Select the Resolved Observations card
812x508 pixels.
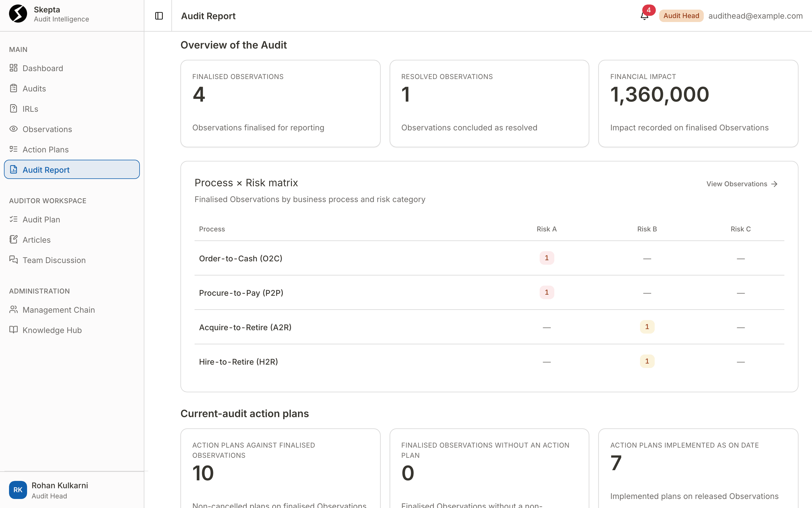click(x=489, y=104)
